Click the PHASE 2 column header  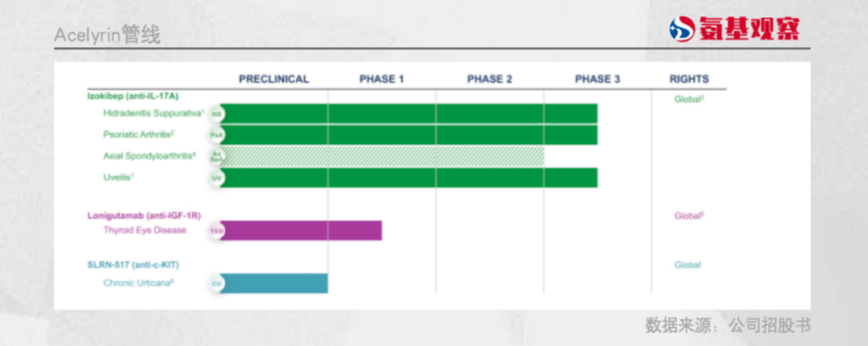[489, 79]
